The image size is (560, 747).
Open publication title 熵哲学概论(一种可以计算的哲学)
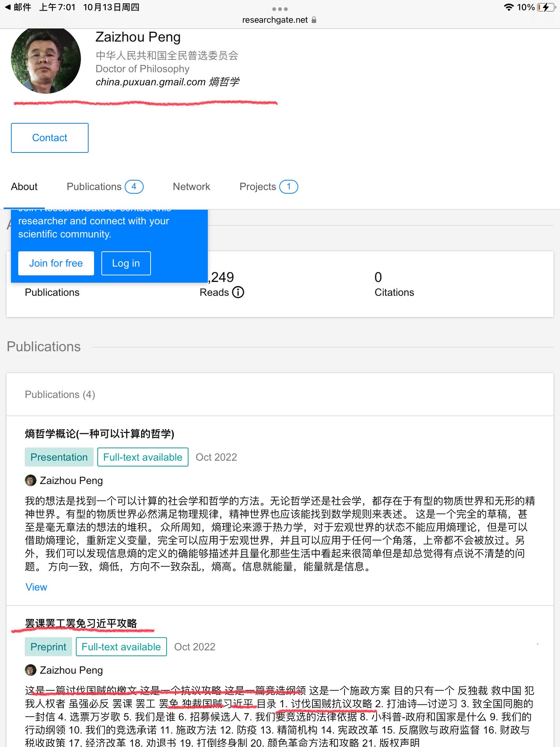100,434
